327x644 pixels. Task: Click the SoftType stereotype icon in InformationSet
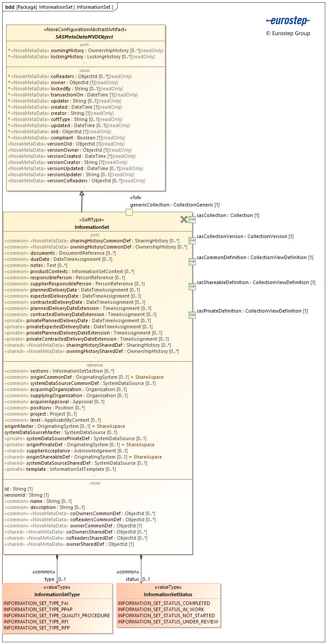pyautogui.click(x=184, y=219)
